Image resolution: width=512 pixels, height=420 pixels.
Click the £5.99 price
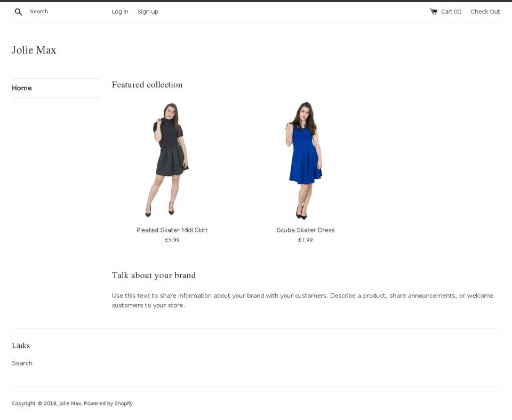pyautogui.click(x=172, y=240)
